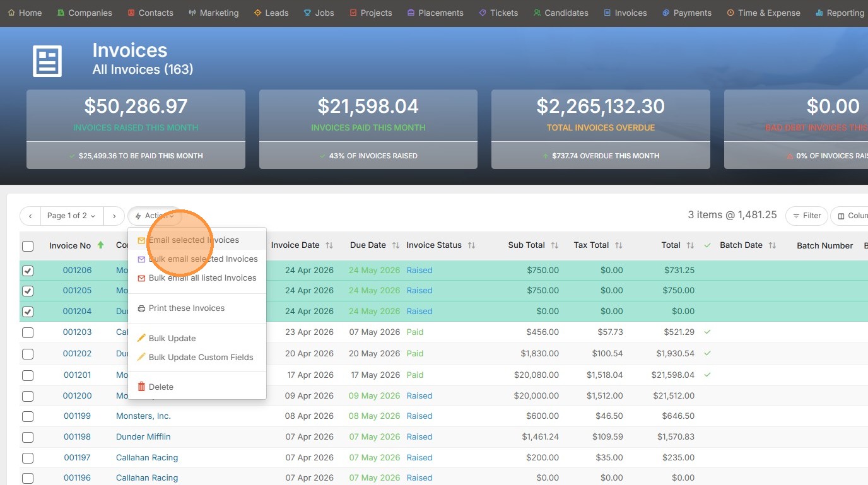Image resolution: width=868 pixels, height=485 pixels.
Task: Open invoice 001205
Action: click(x=78, y=291)
